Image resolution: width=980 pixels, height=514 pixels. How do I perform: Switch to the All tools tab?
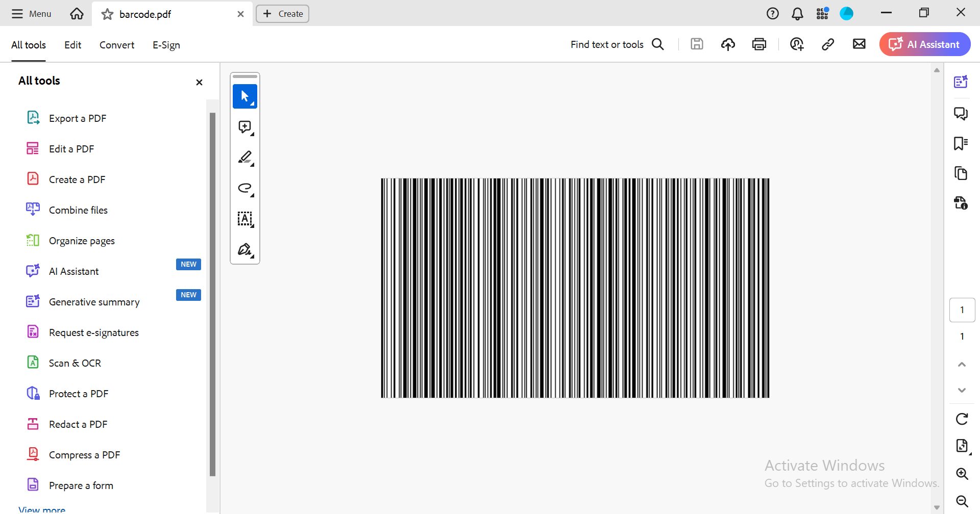pyautogui.click(x=29, y=45)
